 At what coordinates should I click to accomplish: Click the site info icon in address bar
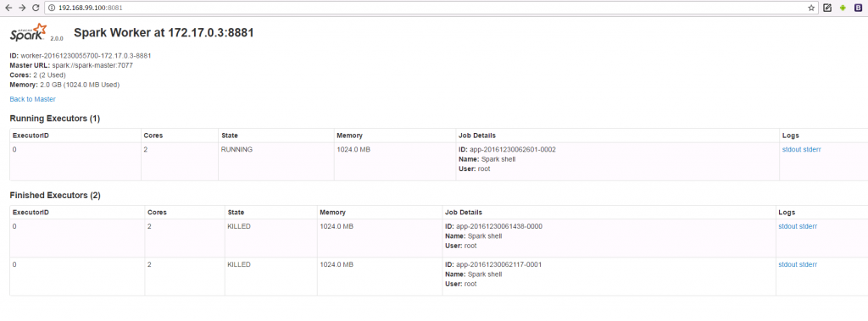tap(52, 8)
